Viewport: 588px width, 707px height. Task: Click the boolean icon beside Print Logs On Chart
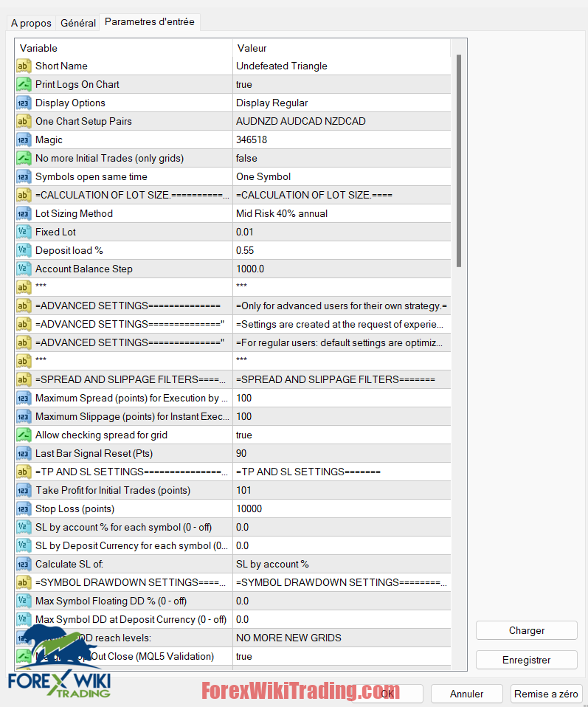(24, 84)
